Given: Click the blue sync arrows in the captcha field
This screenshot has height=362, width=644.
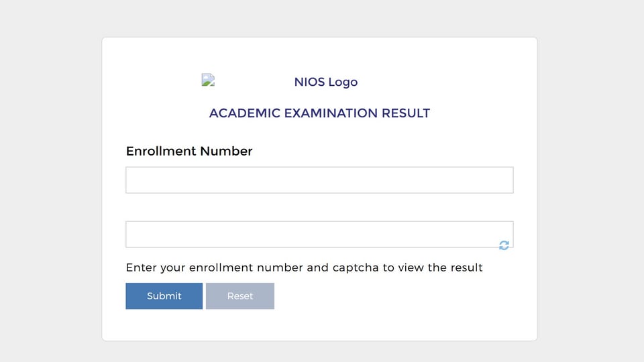Looking at the screenshot, I should 504,245.
